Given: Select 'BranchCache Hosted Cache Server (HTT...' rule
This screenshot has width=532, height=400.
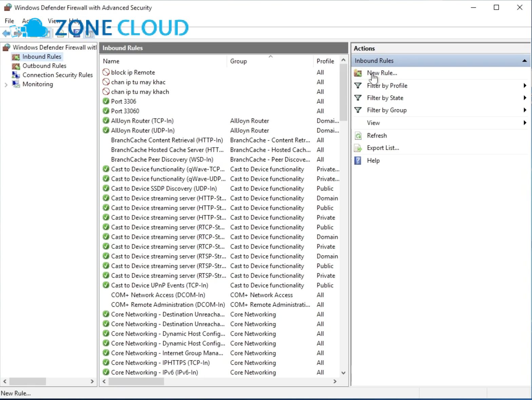Looking at the screenshot, I should coord(167,150).
